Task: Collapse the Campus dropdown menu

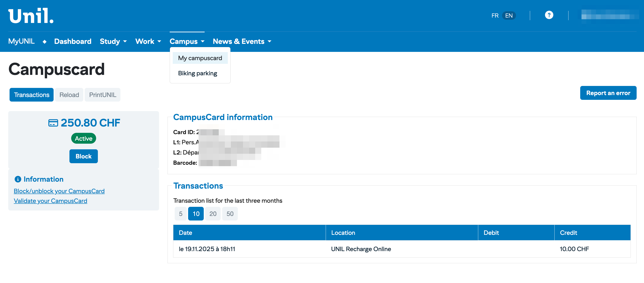Action: pyautogui.click(x=187, y=41)
